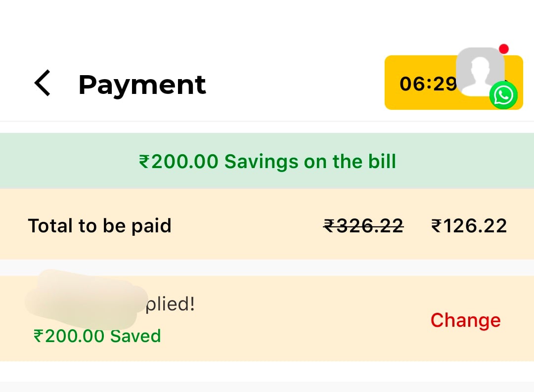Go back using the left arrow
Viewport: 534px width, 392px height.
tap(43, 83)
